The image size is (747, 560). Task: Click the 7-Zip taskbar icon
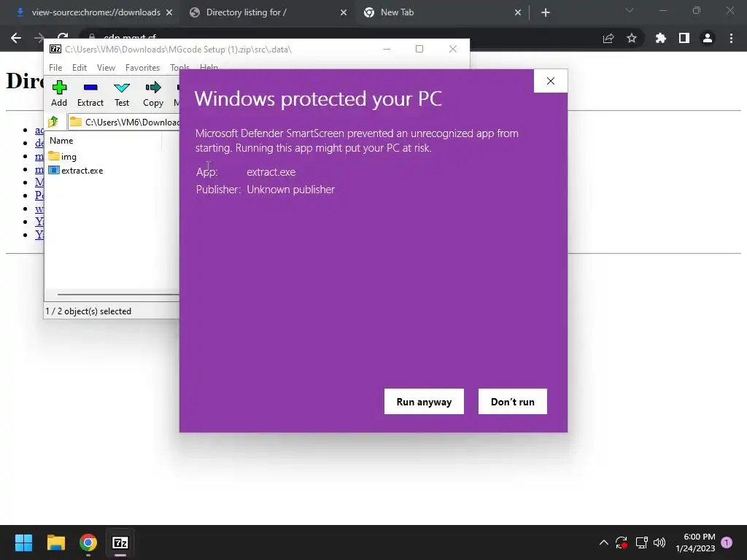click(x=120, y=542)
